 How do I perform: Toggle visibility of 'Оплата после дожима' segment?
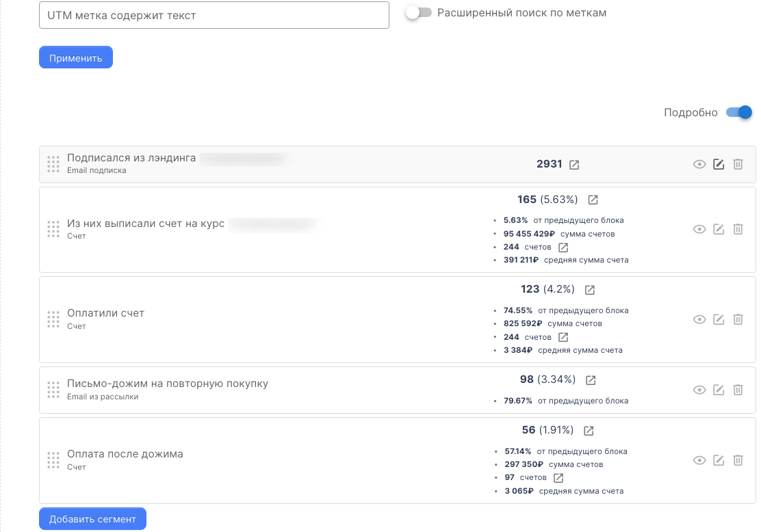[699, 460]
